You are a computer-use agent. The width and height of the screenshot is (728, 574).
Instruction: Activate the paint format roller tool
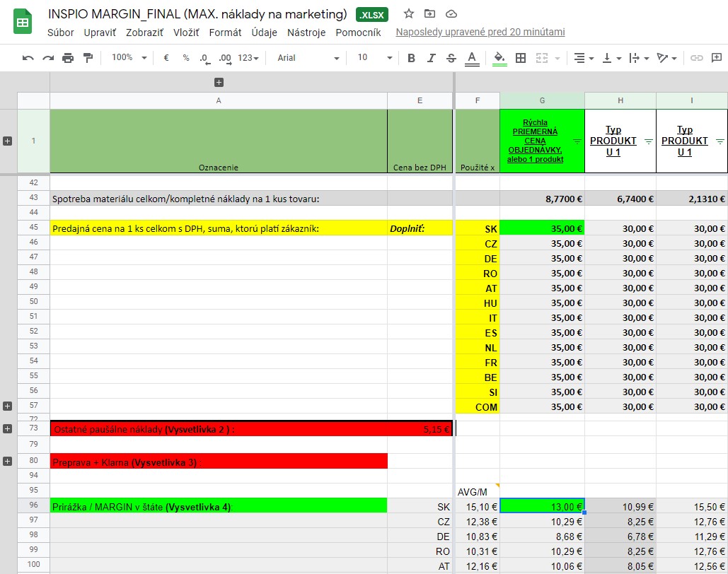(88, 58)
